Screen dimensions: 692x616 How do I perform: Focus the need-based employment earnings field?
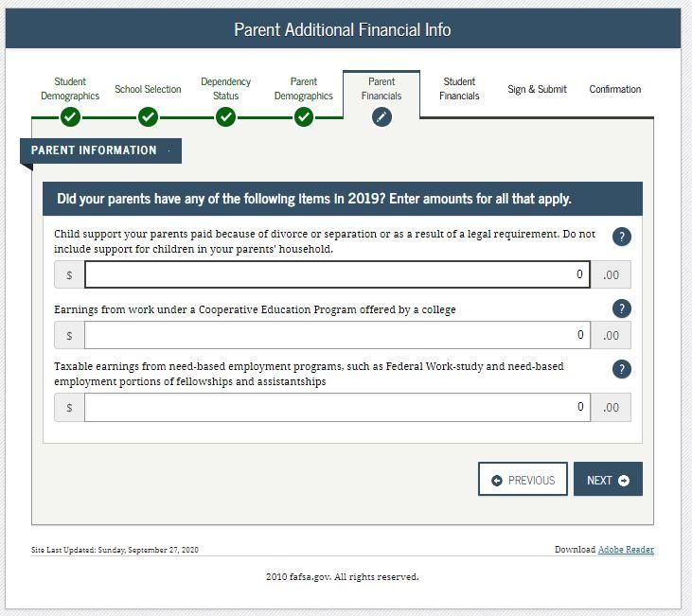click(337, 407)
